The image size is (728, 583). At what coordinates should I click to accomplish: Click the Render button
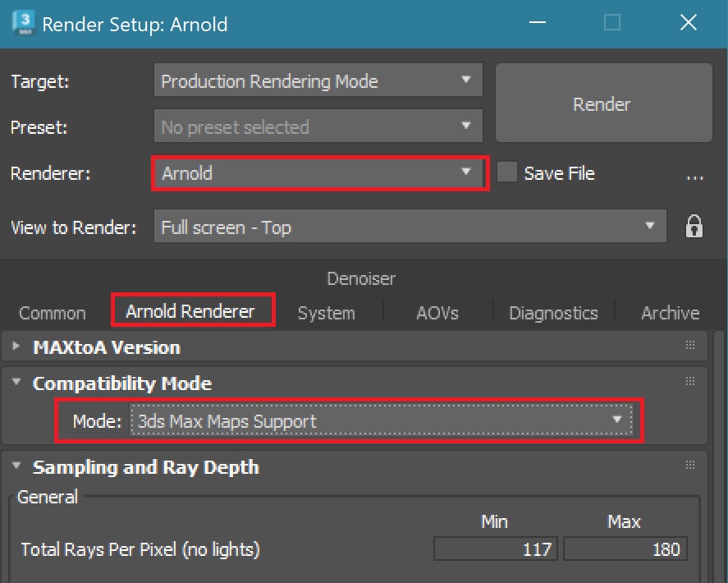tap(602, 104)
